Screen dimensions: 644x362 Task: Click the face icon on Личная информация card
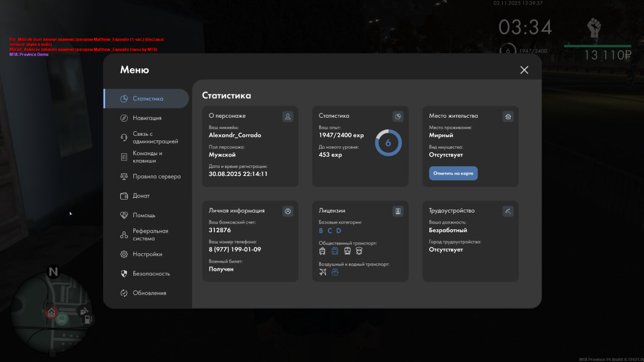pyautogui.click(x=288, y=212)
